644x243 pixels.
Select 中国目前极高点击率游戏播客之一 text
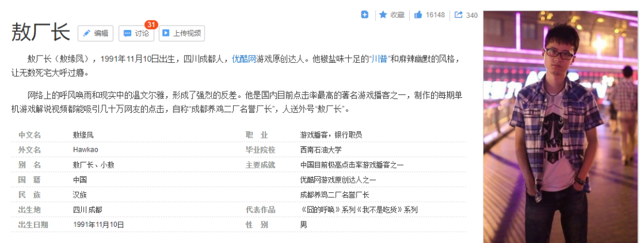[x=352, y=165]
